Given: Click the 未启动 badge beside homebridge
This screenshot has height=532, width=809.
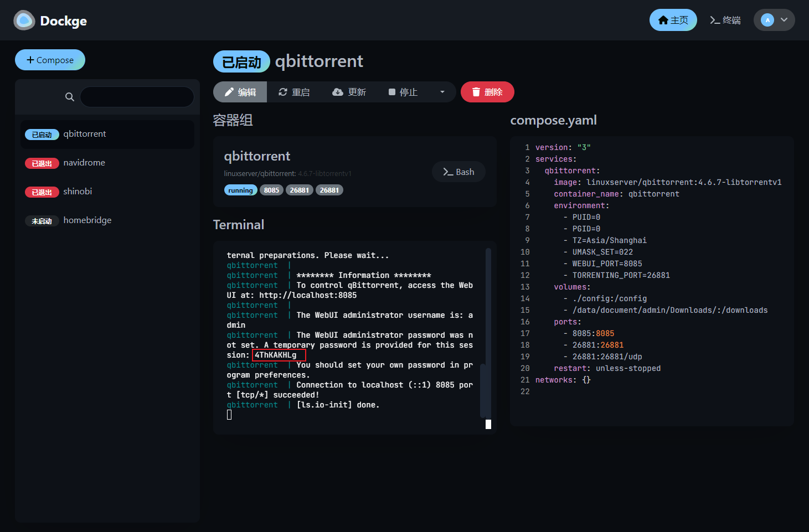Looking at the screenshot, I should [42, 221].
